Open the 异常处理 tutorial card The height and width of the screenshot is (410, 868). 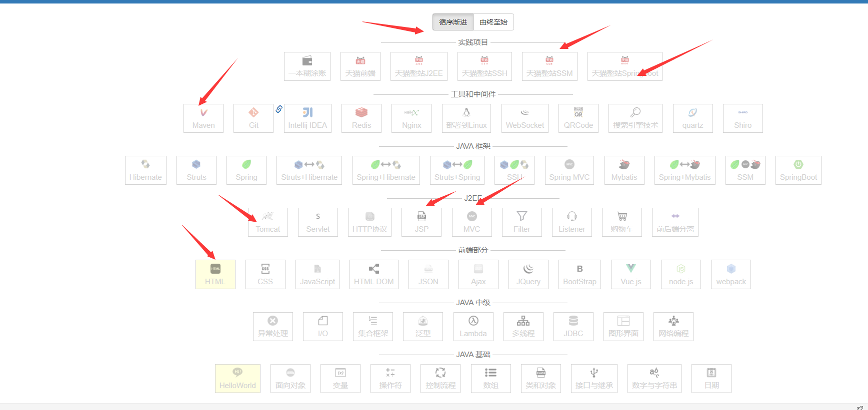[x=273, y=327]
